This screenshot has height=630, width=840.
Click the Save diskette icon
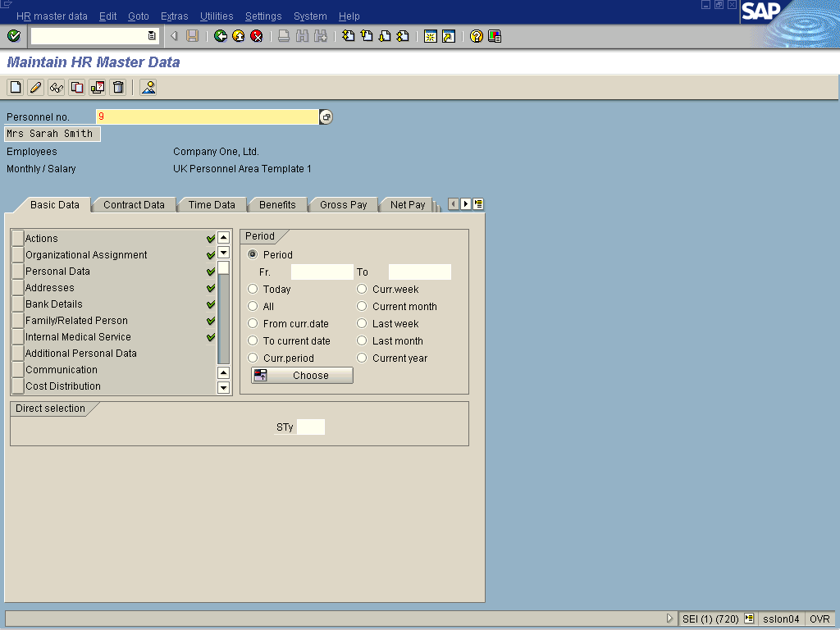click(x=192, y=36)
